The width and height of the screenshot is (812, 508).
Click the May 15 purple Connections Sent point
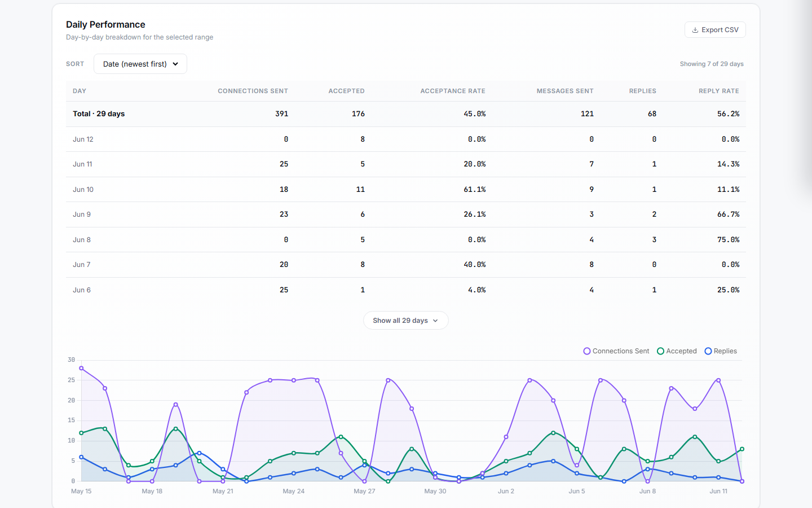[x=81, y=369]
